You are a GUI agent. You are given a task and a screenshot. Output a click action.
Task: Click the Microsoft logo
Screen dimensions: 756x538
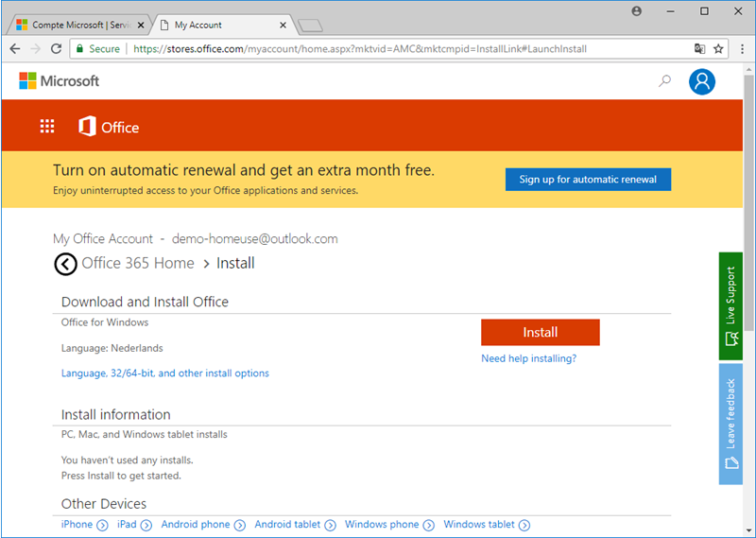pos(59,80)
